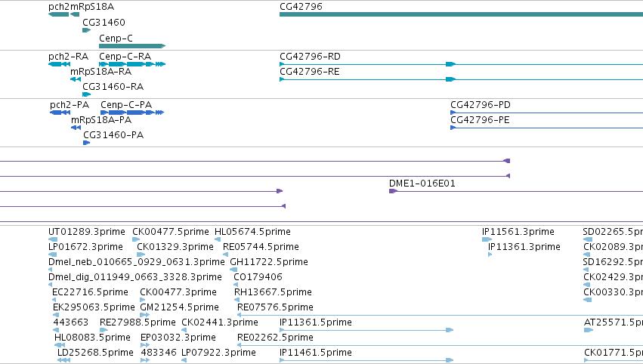Click the Cenp-C gene feature
The width and height of the screenshot is (643, 364).
pos(132,46)
